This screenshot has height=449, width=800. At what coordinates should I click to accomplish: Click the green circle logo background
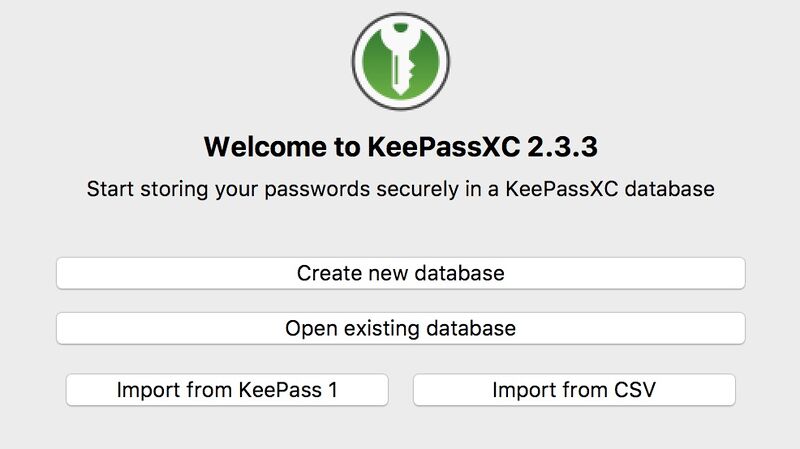click(x=374, y=64)
